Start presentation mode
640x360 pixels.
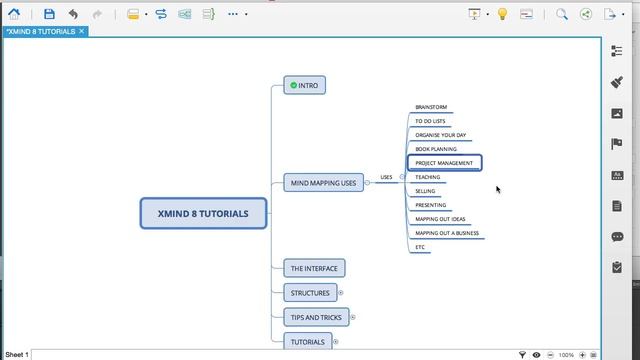474,14
